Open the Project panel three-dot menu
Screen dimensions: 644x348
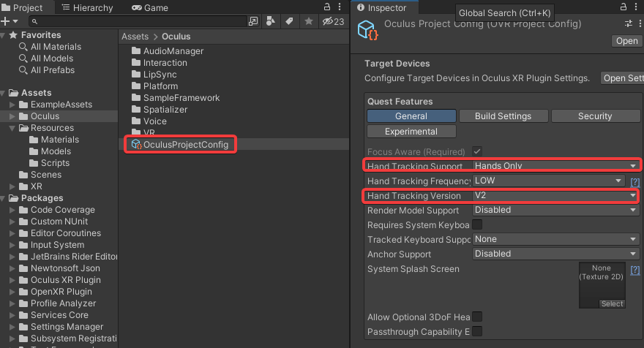(340, 7)
